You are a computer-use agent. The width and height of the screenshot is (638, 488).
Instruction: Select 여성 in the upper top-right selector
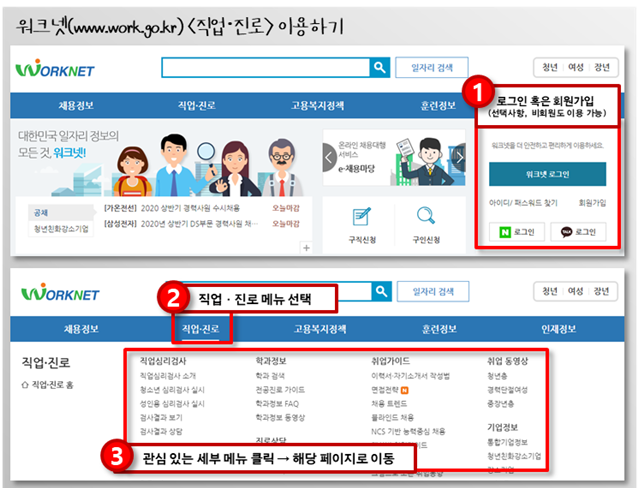[x=576, y=67]
